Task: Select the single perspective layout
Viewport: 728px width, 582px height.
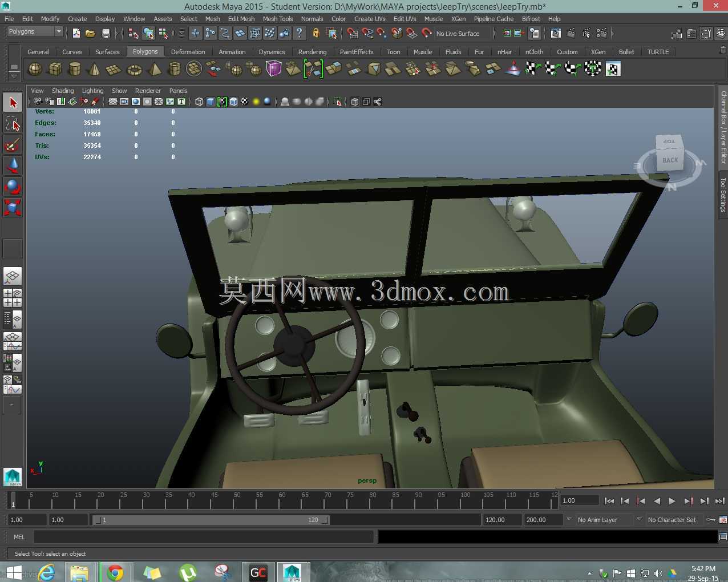Action: (x=13, y=277)
